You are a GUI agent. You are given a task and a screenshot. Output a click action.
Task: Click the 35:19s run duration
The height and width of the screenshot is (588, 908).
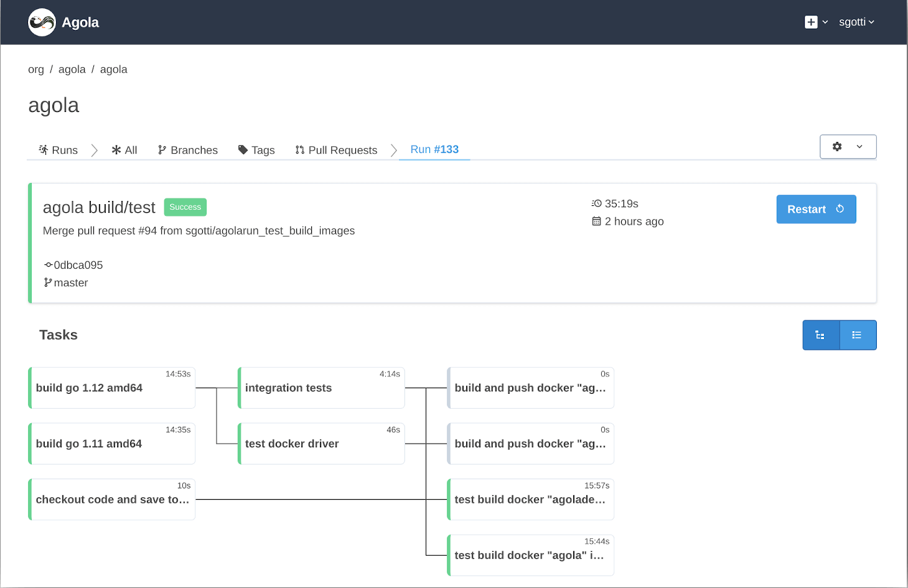(x=622, y=204)
